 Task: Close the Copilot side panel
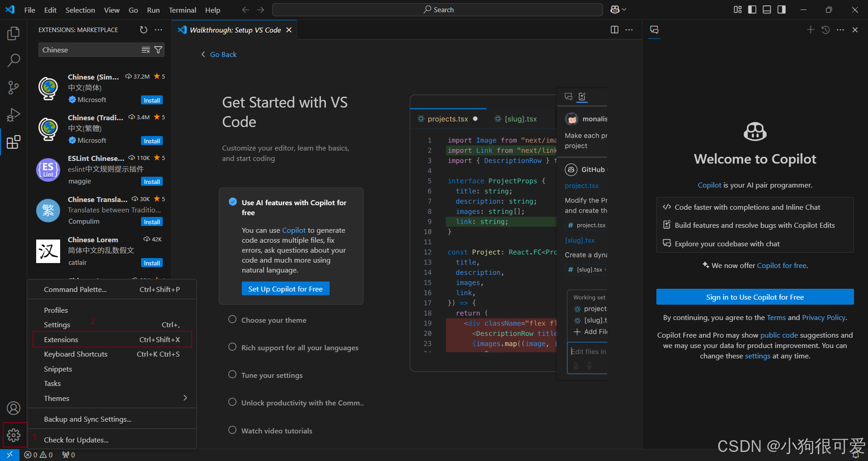[x=855, y=30]
